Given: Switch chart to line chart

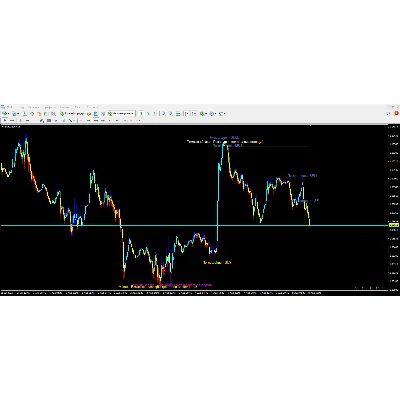Looking at the screenshot, I should point(155,114).
